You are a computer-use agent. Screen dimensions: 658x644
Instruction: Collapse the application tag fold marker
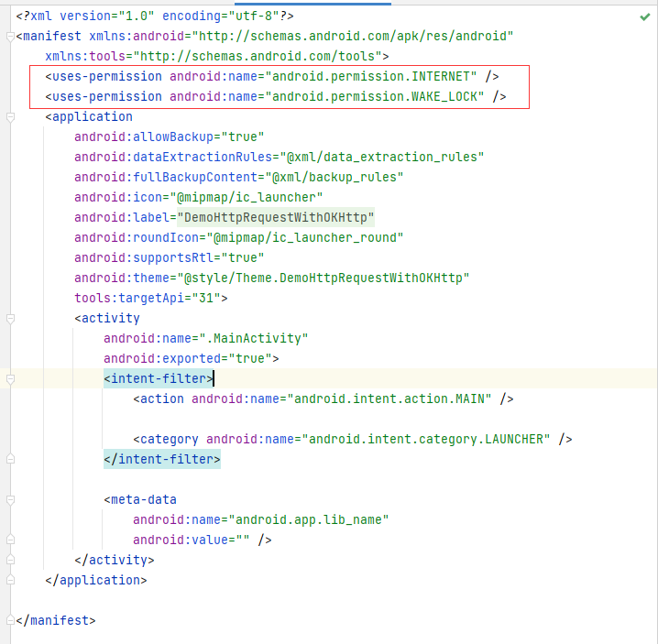coord(11,117)
